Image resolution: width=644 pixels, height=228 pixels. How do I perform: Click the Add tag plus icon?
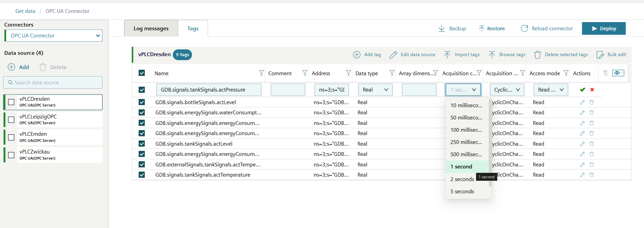pyautogui.click(x=357, y=55)
